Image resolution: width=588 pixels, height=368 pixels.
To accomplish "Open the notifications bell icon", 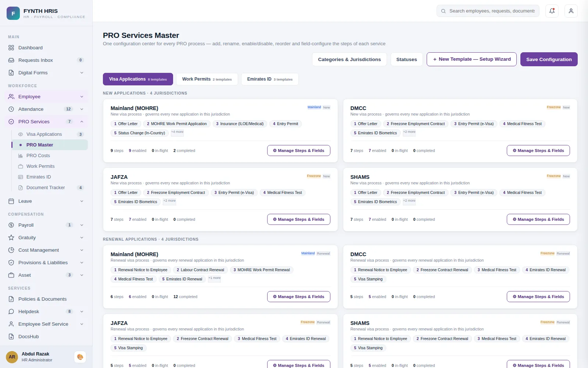I will (x=552, y=11).
